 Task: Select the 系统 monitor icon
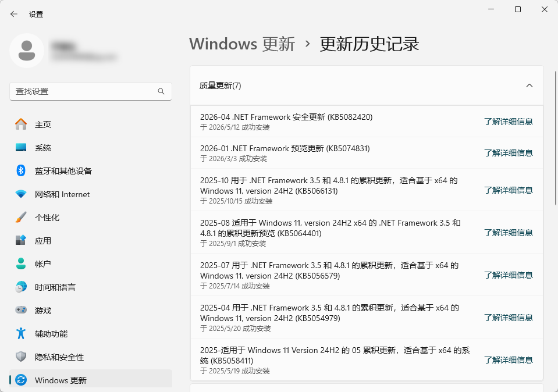coord(21,148)
